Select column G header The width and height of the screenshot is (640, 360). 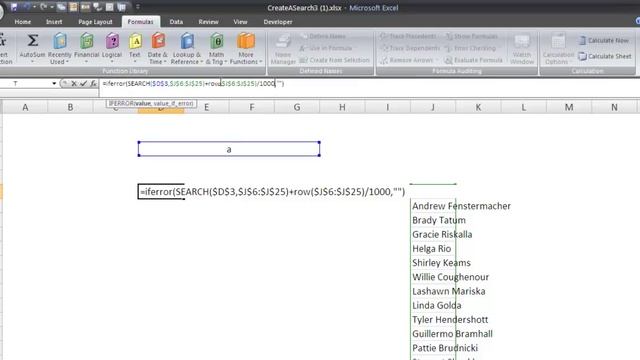(297, 107)
